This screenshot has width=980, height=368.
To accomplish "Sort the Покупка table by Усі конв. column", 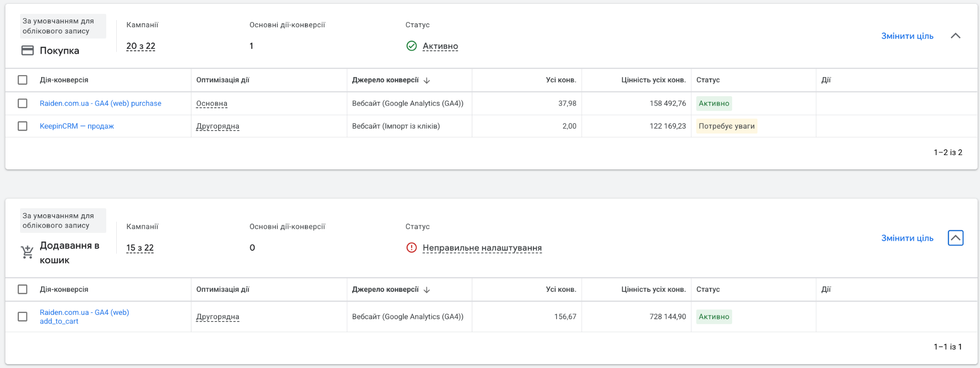I will tap(561, 80).
